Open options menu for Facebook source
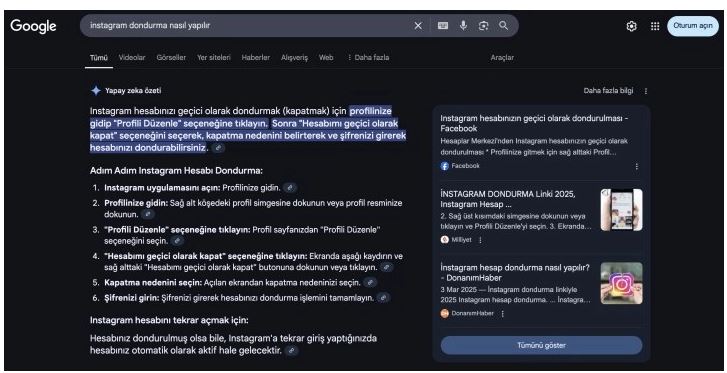The image size is (727, 373). click(x=636, y=166)
